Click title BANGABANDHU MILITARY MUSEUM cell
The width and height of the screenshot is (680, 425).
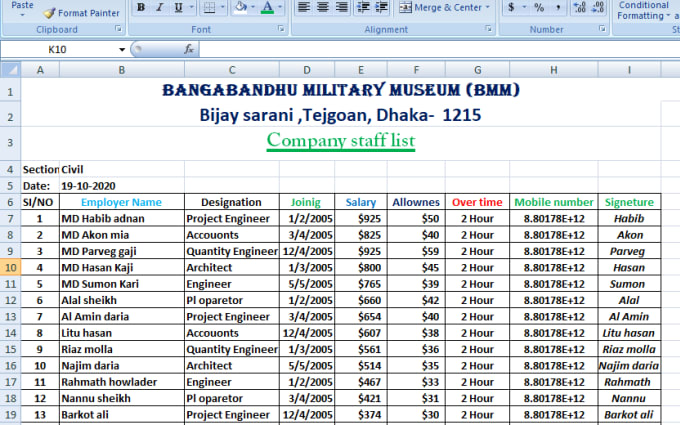(x=341, y=90)
